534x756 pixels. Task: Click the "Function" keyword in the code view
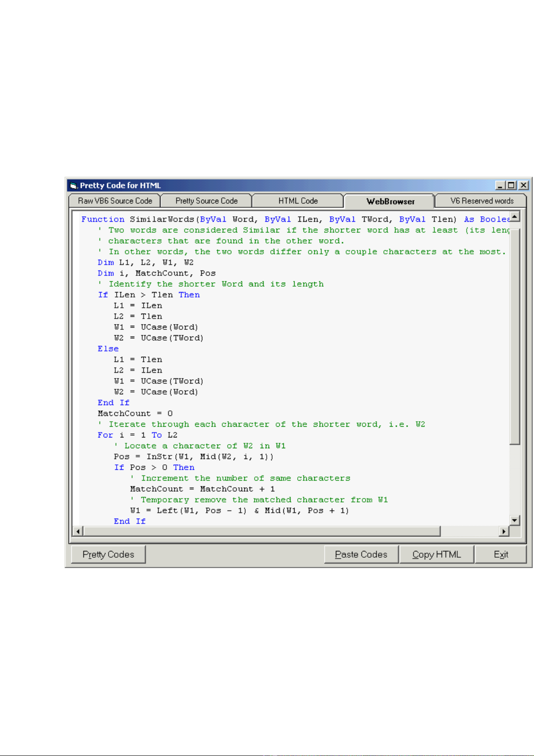pos(103,219)
